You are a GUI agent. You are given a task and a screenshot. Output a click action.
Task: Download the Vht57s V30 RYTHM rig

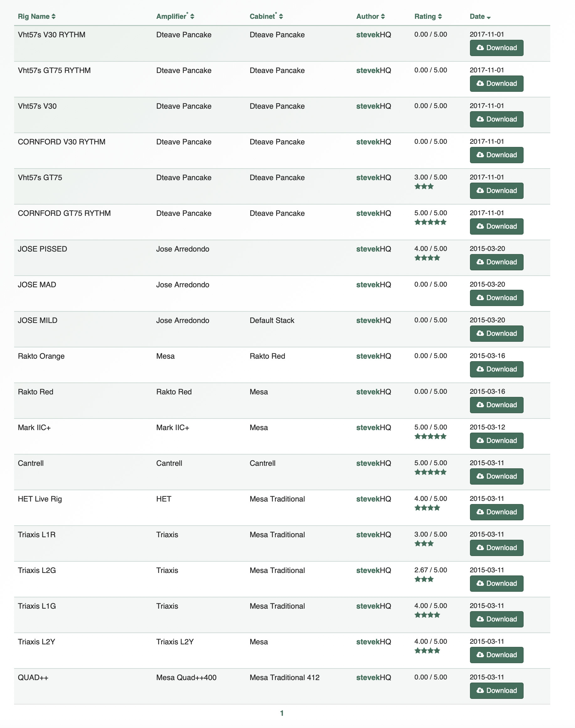pyautogui.click(x=496, y=48)
